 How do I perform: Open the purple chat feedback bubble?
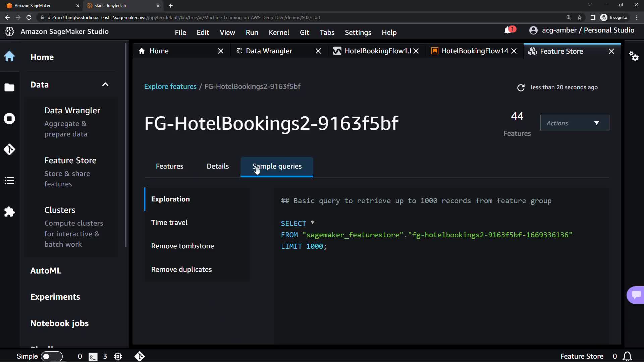636,295
